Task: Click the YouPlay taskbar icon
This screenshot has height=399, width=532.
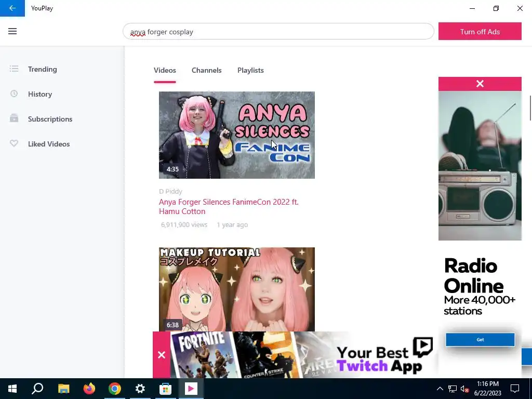Action: tap(191, 389)
